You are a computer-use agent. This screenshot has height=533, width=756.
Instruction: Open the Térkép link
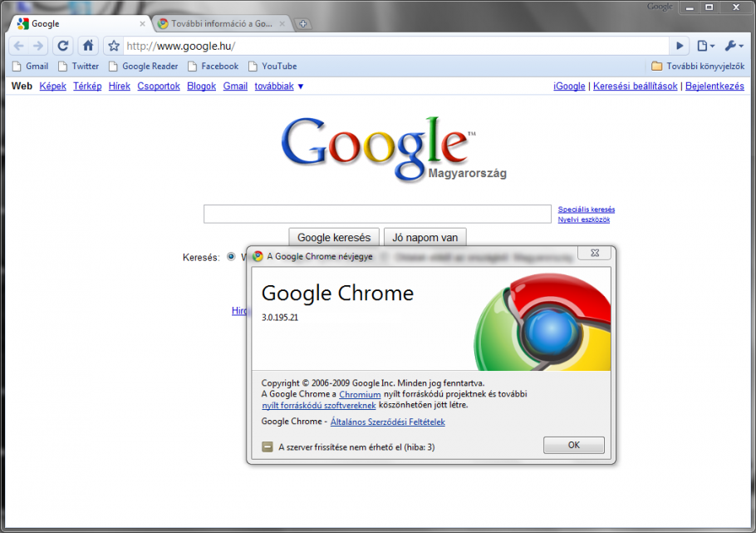(87, 86)
